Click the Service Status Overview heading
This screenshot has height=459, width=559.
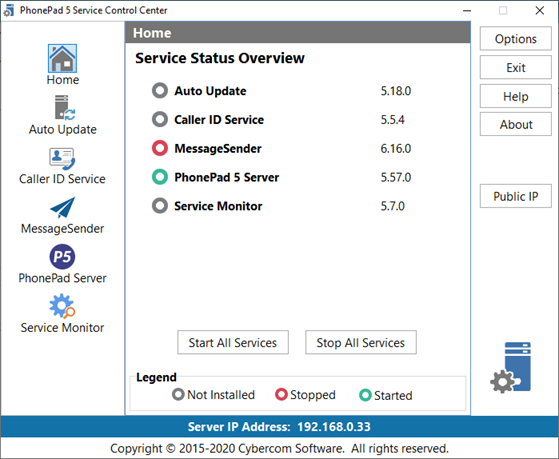click(x=220, y=58)
